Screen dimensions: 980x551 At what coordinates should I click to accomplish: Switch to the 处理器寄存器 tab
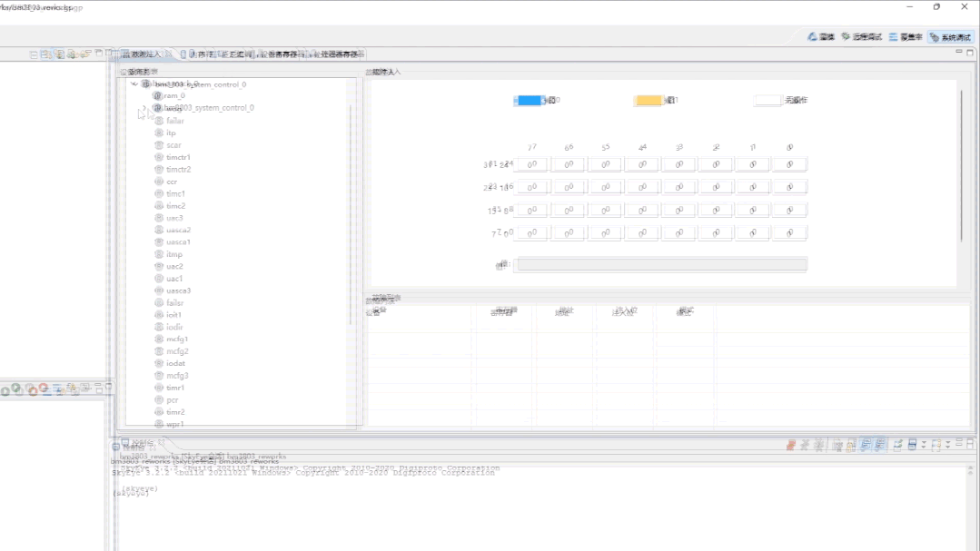[338, 54]
